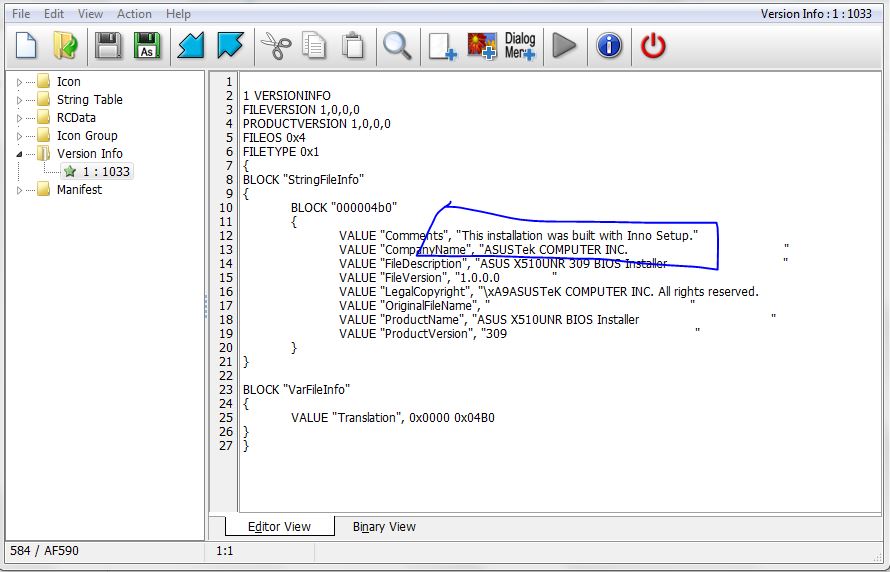Open a file with the folder icon
Image resolution: width=890 pixels, height=572 pixels.
coord(65,45)
